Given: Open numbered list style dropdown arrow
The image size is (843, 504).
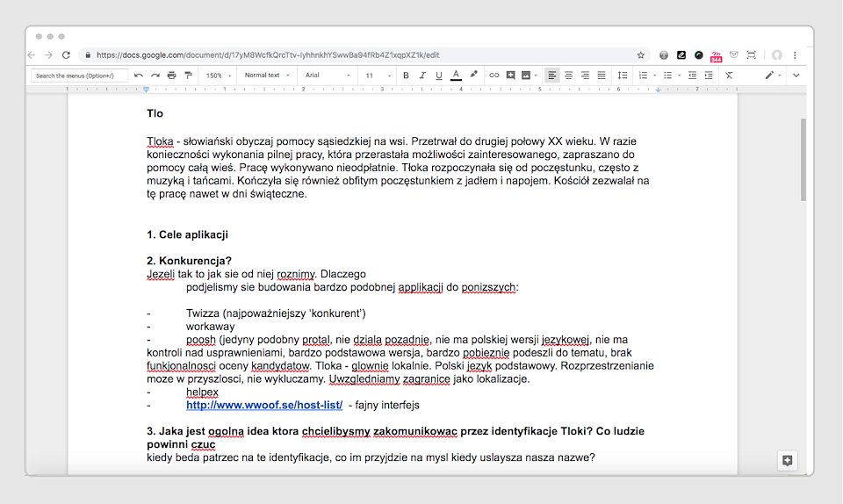Looking at the screenshot, I should tap(654, 76).
